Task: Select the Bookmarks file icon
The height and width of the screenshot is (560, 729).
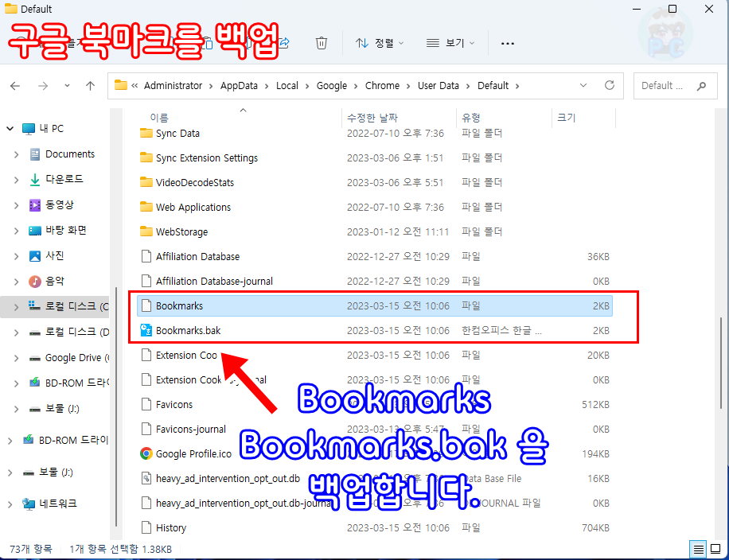Action: pyautogui.click(x=146, y=305)
